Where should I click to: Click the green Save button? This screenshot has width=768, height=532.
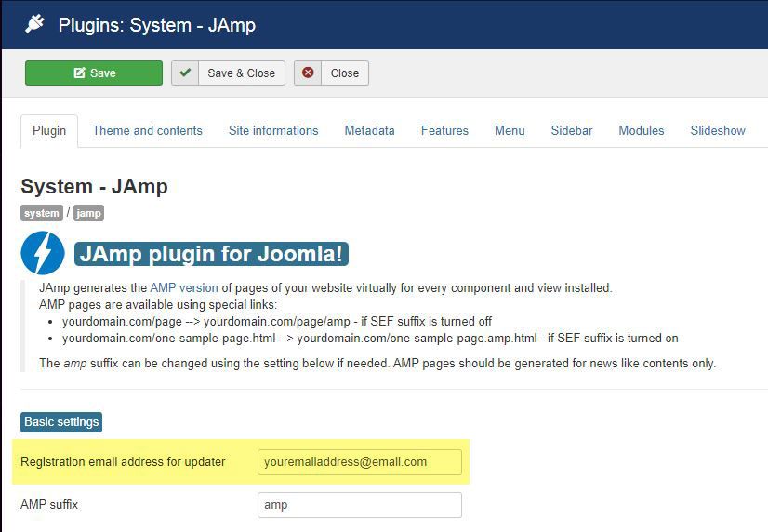coord(94,73)
